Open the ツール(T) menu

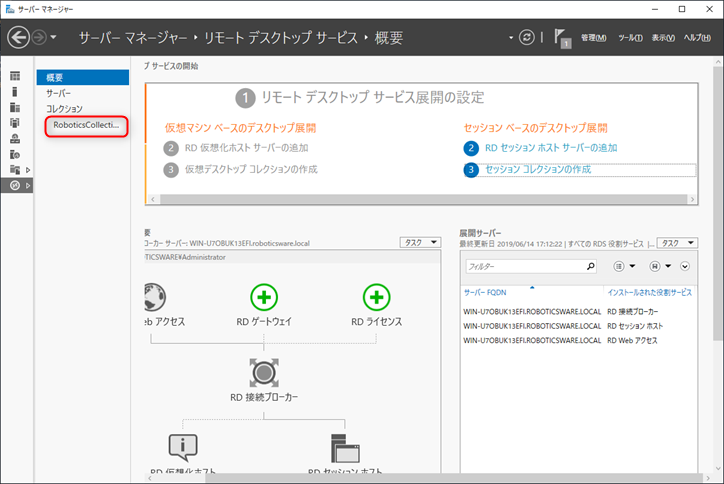pyautogui.click(x=630, y=38)
